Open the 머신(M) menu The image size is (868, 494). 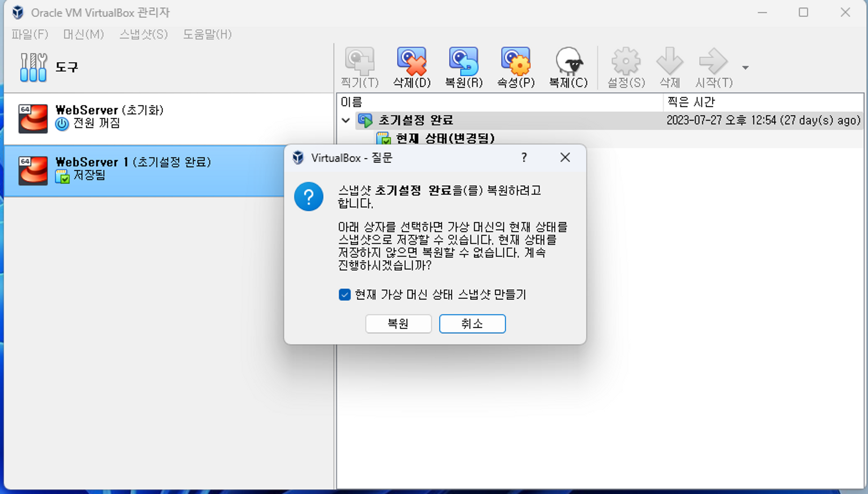click(84, 34)
